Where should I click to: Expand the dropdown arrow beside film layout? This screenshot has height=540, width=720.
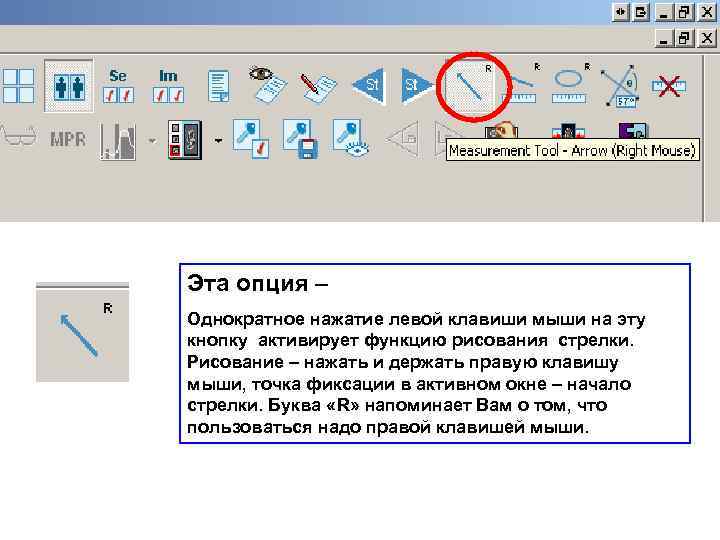(219, 141)
